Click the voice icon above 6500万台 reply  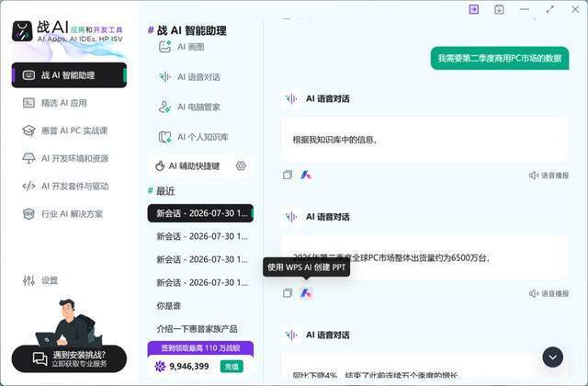click(x=291, y=217)
